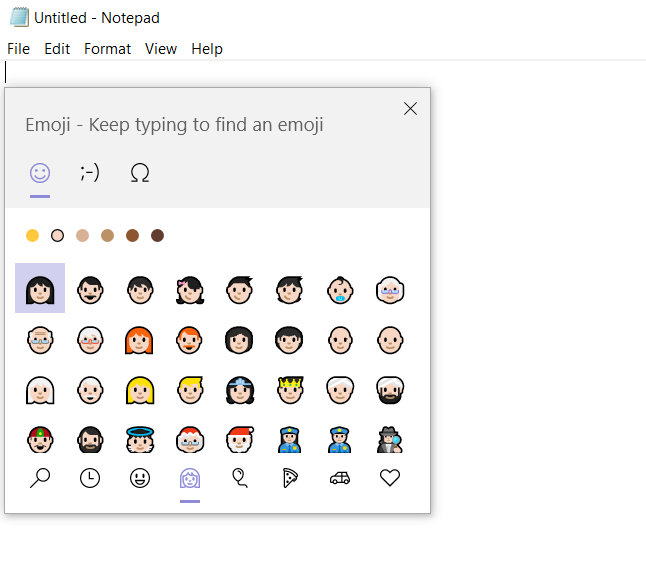The width and height of the screenshot is (646, 567).
Task: Choose the medium-light skin tone swatch
Action: click(82, 236)
